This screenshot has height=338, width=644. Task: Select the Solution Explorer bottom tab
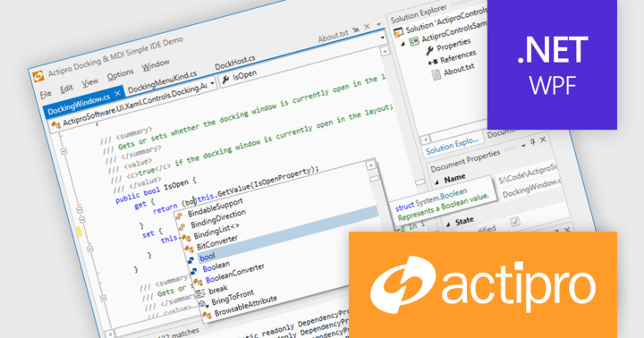click(x=453, y=146)
